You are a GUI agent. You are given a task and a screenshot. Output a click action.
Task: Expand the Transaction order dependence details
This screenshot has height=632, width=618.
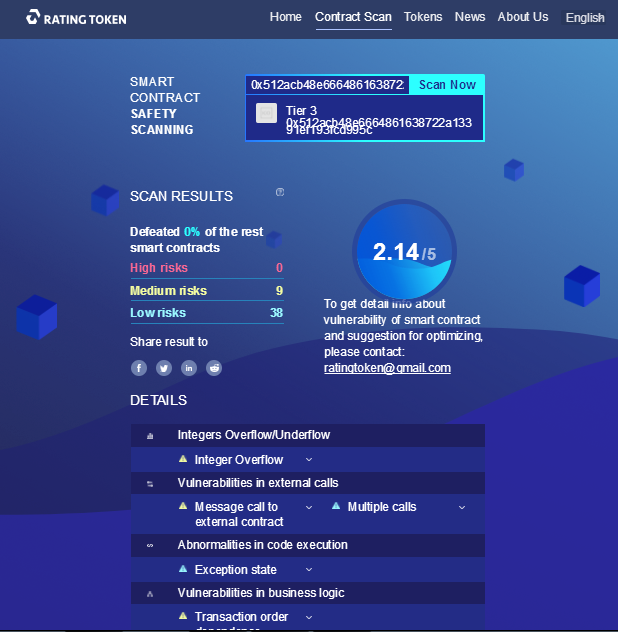[309, 617]
